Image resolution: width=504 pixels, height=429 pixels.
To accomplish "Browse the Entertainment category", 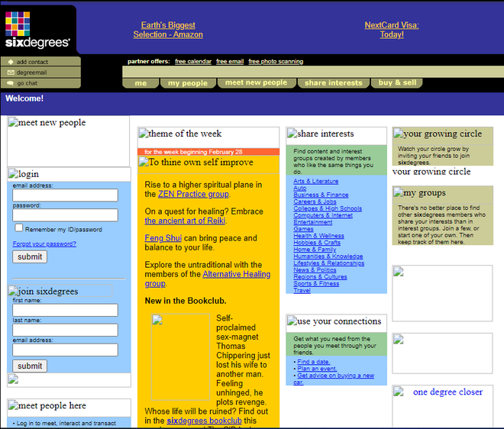I will point(313,222).
